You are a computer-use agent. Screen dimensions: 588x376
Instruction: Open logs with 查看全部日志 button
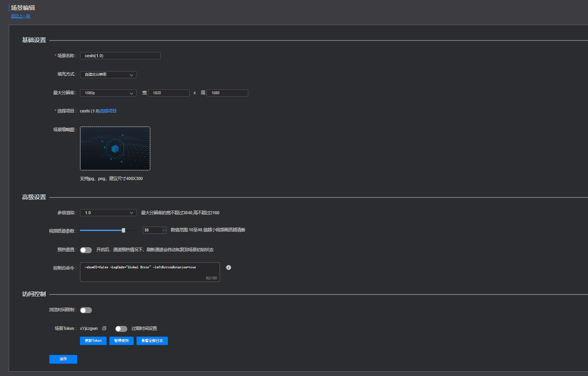coord(152,341)
